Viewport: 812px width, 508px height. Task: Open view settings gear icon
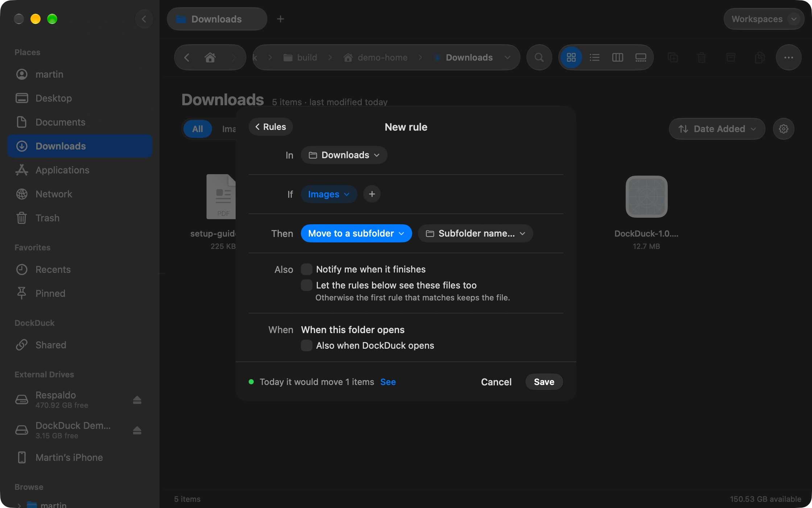click(784, 129)
